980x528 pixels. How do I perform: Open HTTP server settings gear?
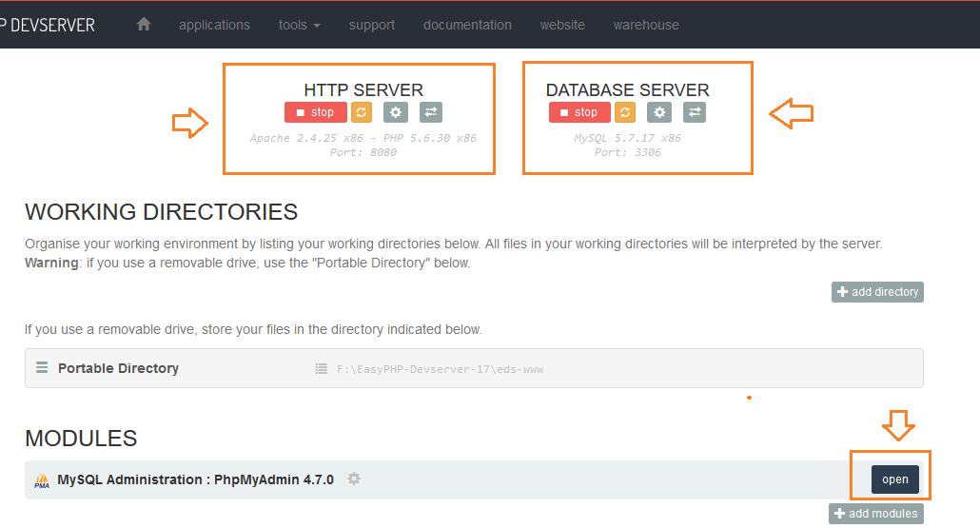click(396, 112)
